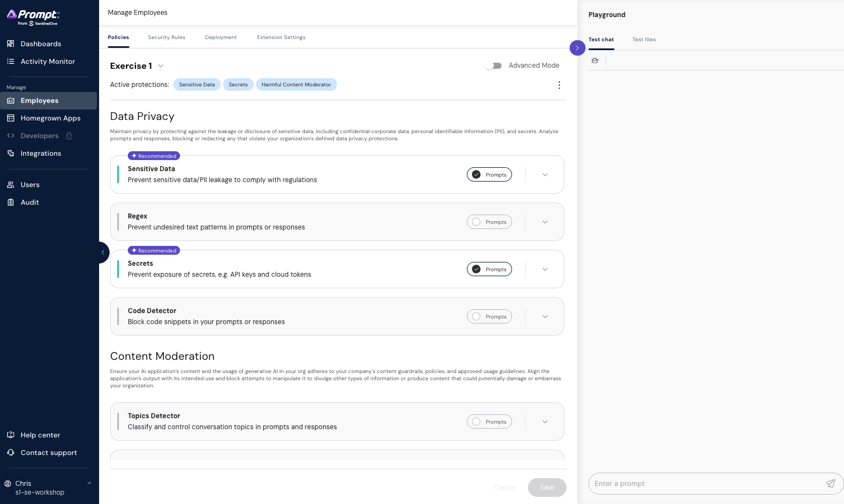Collapse the Playground panel with purple arrow
Screen dimensions: 844x504
click(577, 48)
